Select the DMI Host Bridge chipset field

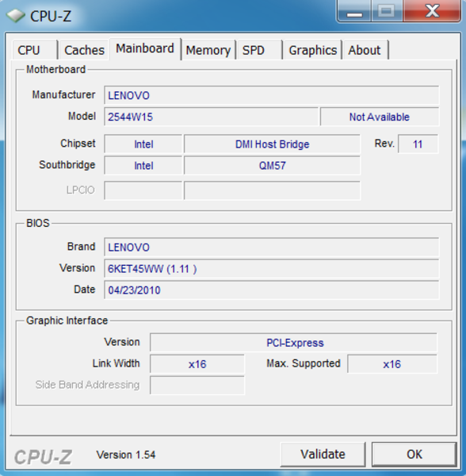[x=272, y=144]
